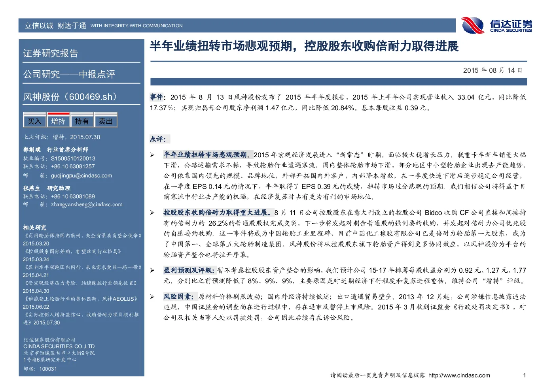
Task: Click the 上次评级：增持，2015.07.30 line
Action: coord(62,137)
